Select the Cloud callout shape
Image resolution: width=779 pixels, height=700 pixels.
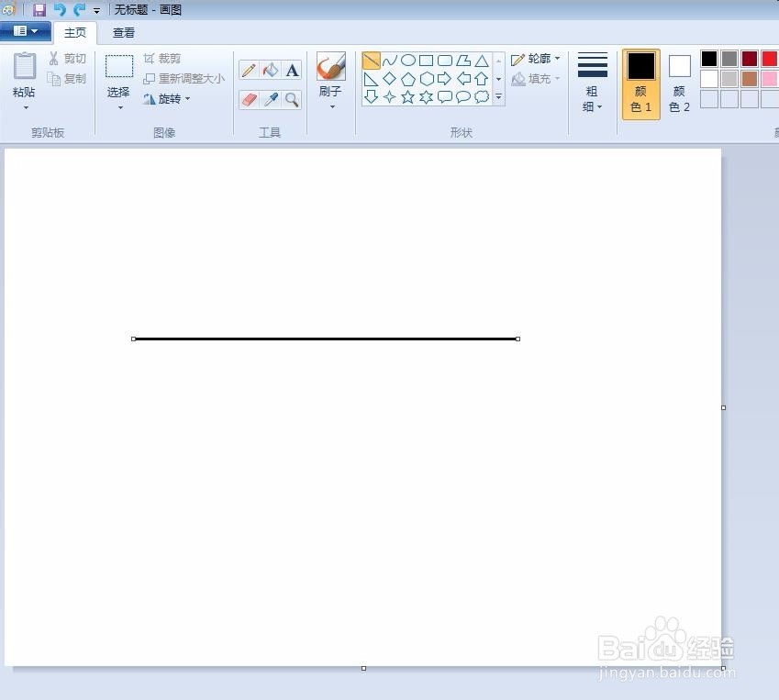click(x=482, y=97)
